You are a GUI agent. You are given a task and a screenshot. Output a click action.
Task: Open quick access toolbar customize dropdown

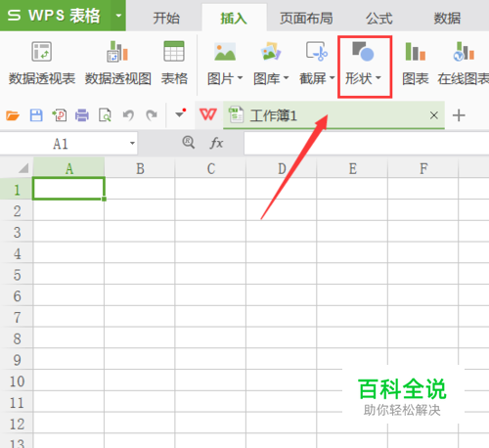coord(180,113)
